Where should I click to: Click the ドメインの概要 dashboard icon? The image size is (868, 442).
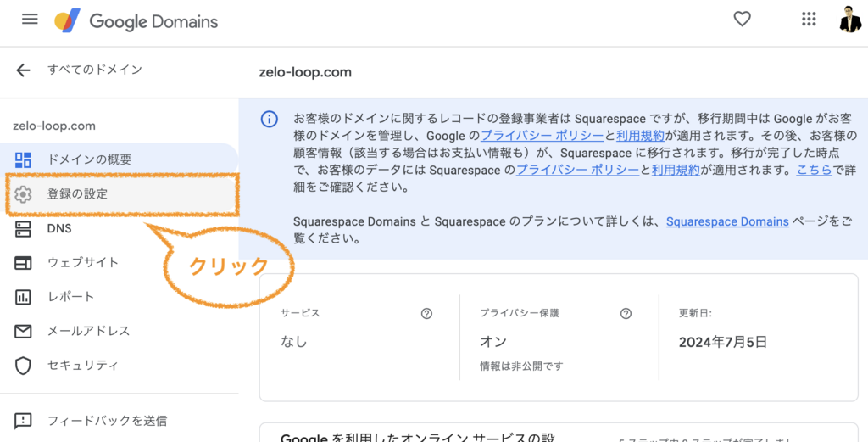(23, 160)
